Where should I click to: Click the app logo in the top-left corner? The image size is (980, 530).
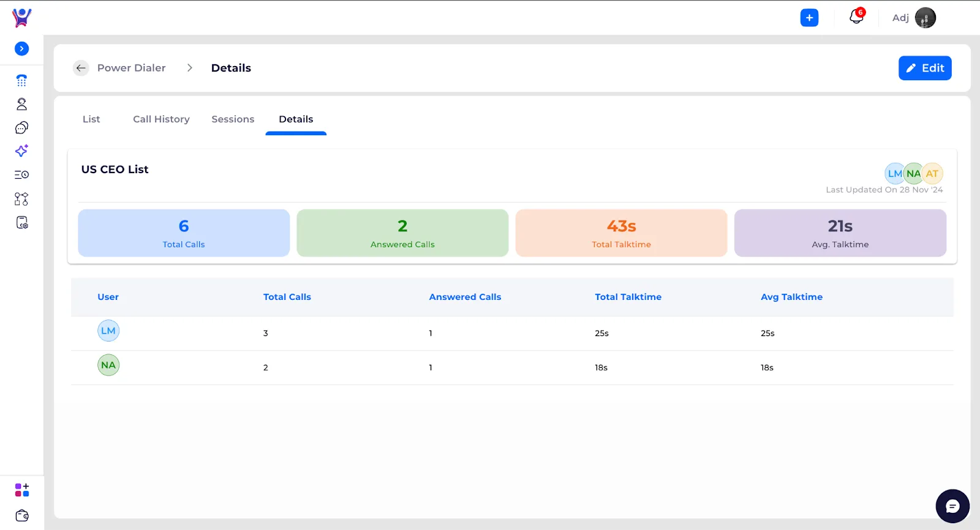pyautogui.click(x=21, y=18)
